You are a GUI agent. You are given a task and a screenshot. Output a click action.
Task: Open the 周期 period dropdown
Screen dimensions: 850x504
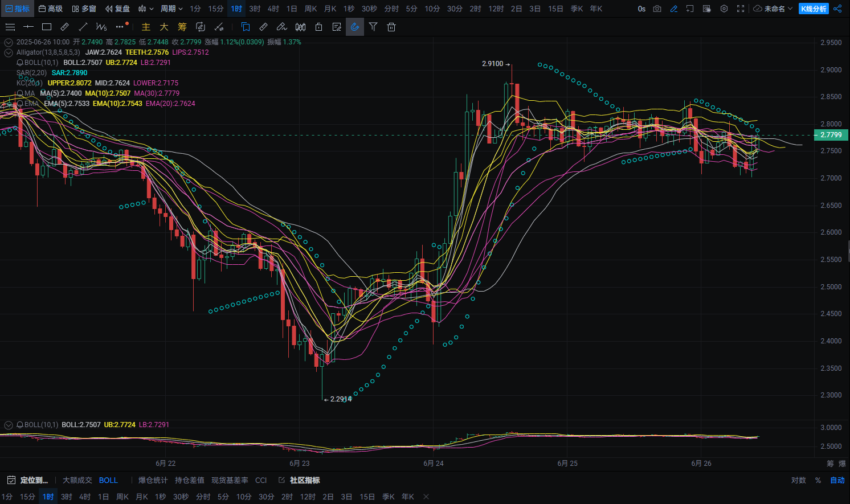pos(171,9)
